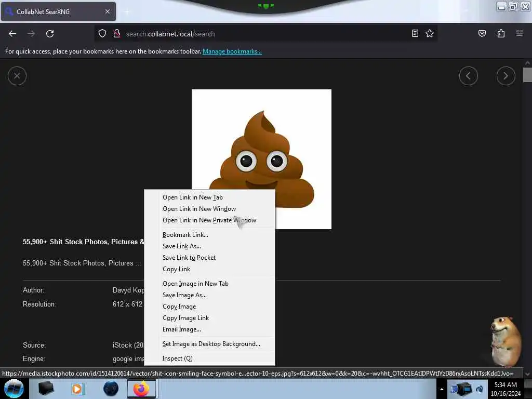
Task: Show hidden system tray icons arrow
Action: point(442,389)
